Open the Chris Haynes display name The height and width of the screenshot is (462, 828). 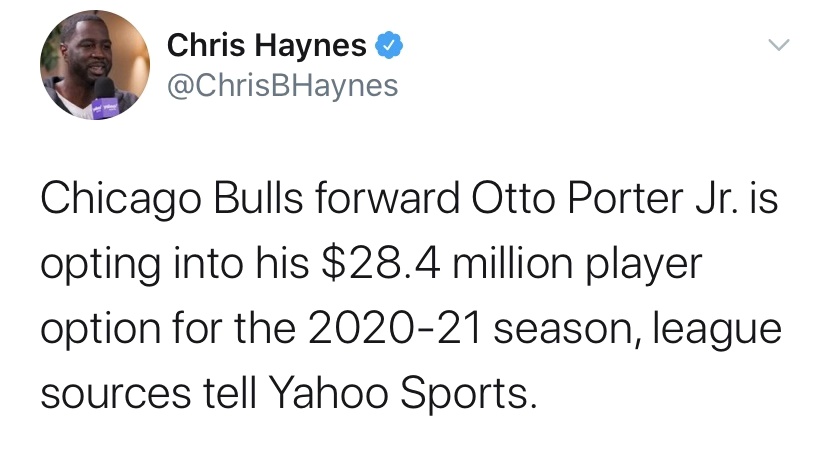(267, 45)
